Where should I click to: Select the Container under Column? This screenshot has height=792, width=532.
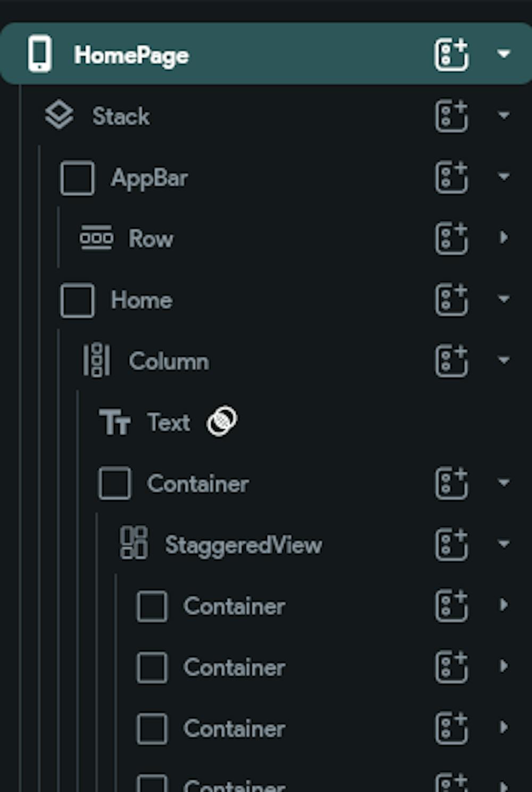pos(198,484)
